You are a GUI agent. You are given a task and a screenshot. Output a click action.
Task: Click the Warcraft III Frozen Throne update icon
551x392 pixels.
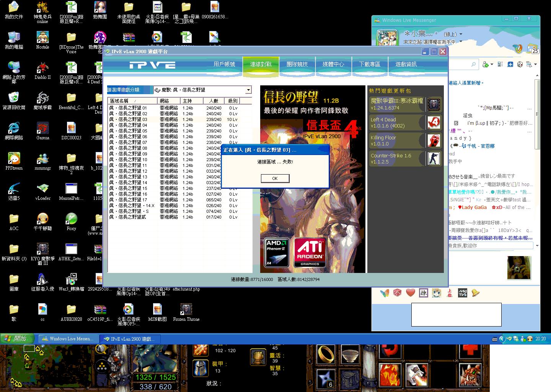point(434,104)
